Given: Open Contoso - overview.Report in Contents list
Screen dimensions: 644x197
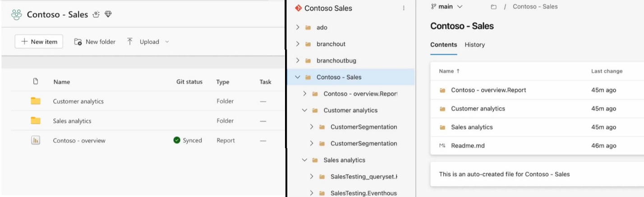Looking at the screenshot, I should pos(488,90).
